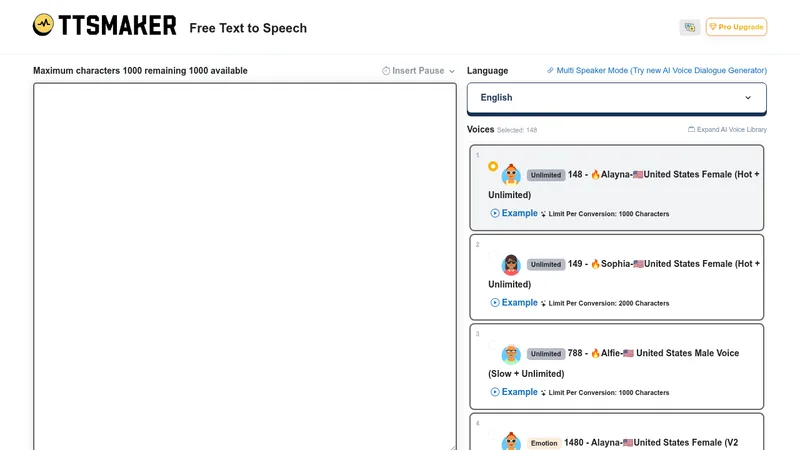Click the Sophia 149 avatar image

tap(511, 264)
